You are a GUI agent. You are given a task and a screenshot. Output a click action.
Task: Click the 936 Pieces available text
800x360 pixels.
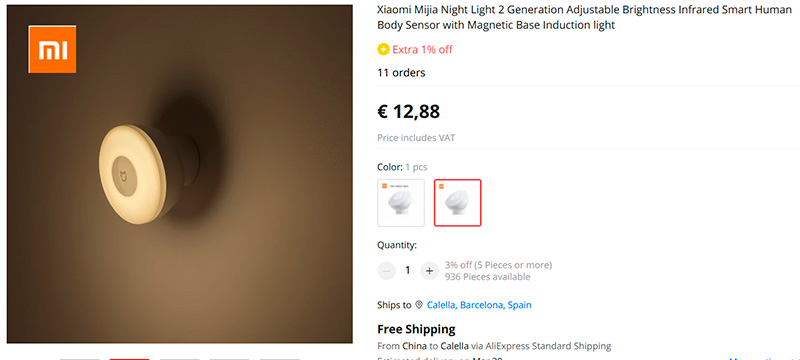click(488, 277)
